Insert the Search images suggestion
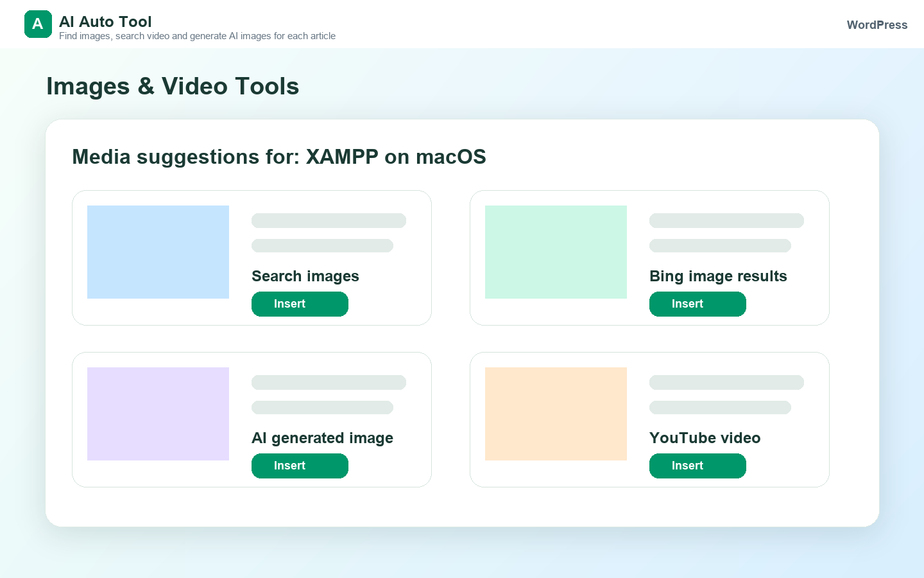The height and width of the screenshot is (578, 924). point(300,304)
